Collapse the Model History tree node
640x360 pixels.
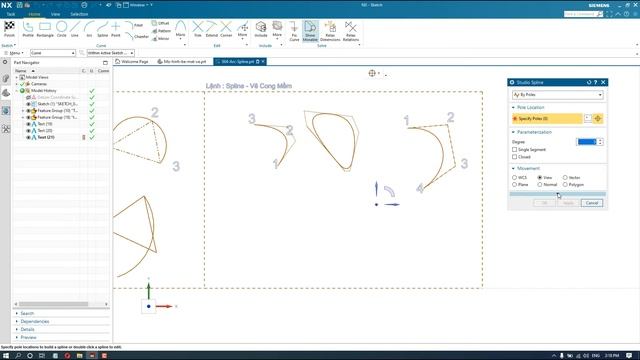click(x=17, y=91)
